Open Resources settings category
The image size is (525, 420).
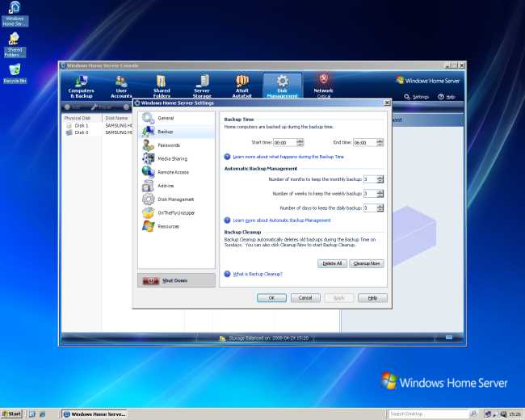click(x=176, y=226)
